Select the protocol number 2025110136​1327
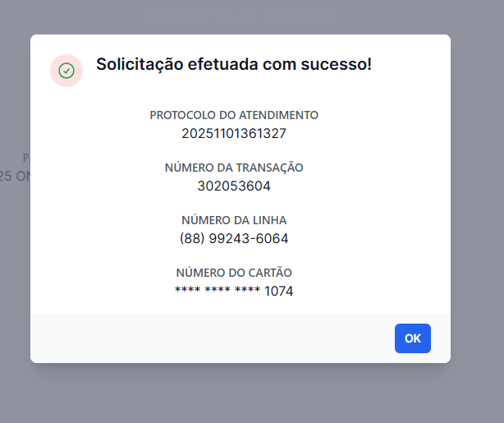The height and width of the screenshot is (423, 504). [x=234, y=134]
